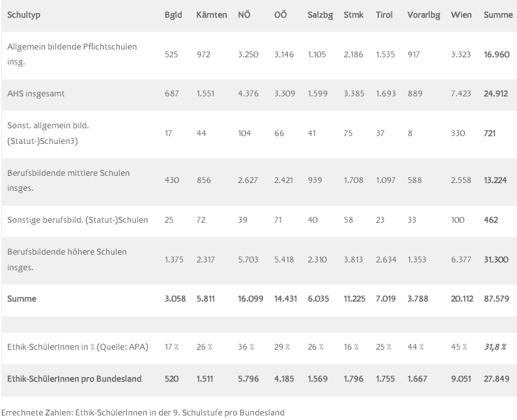Click total value 16.960 in Pflichtschulen row
517x420 pixels.
497,55
